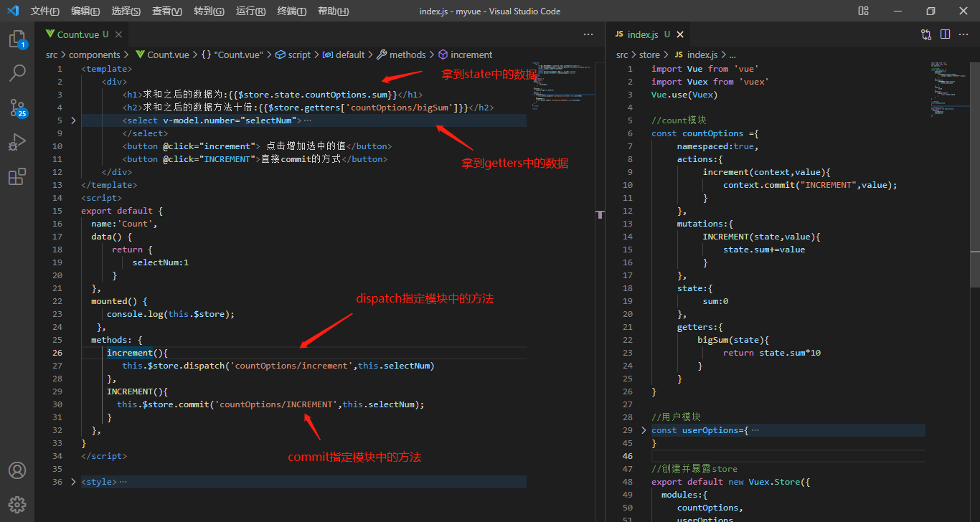980x522 pixels.
Task: Click the Open Changes icon for index.js
Action: (926, 34)
